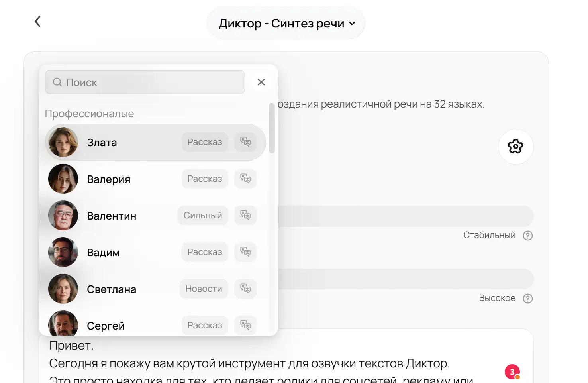Click the «Поиск» voice search field
The height and width of the screenshot is (383, 588).
coord(145,82)
